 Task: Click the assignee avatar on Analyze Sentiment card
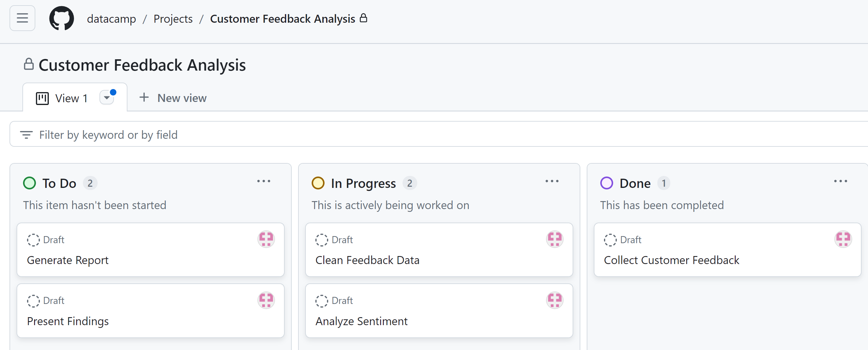click(554, 300)
